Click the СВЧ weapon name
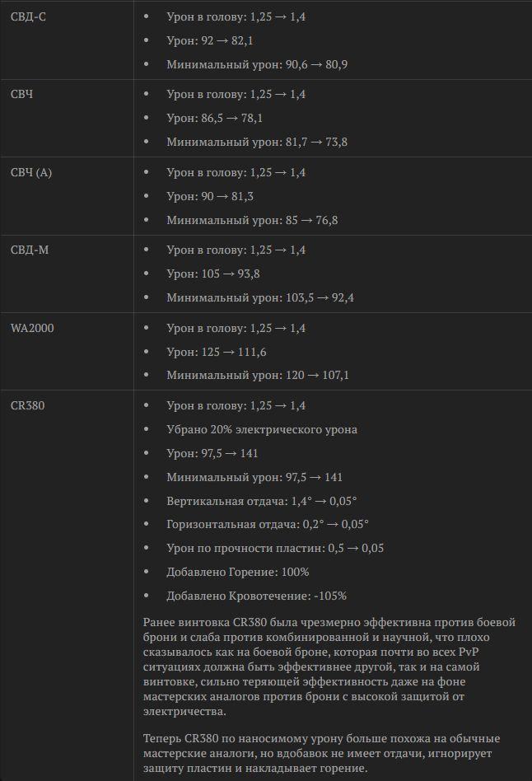Image resolution: width=532 pixels, height=781 pixels. coord(22,94)
